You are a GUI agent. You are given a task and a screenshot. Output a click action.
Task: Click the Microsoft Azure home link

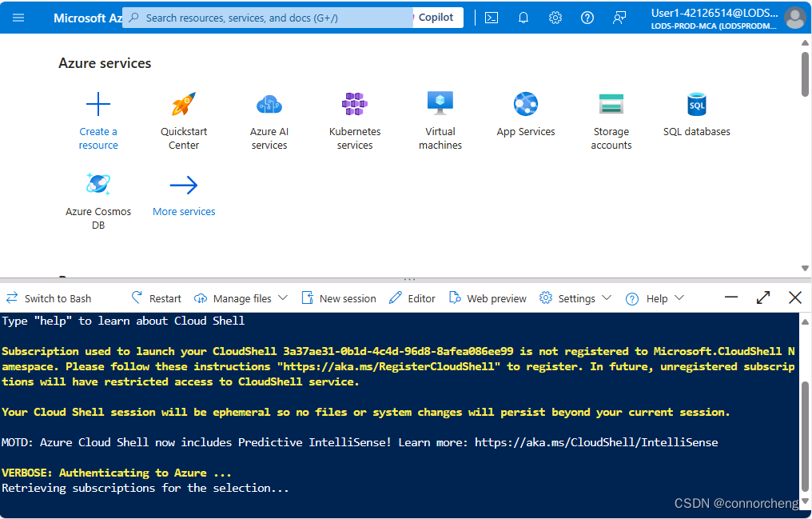[88, 18]
